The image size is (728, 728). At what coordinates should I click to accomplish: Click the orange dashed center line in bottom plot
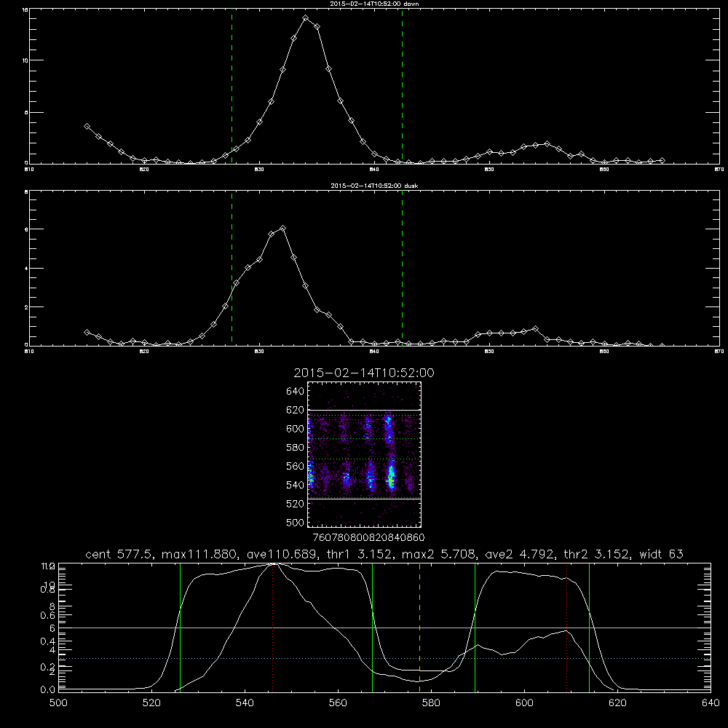tap(420, 627)
